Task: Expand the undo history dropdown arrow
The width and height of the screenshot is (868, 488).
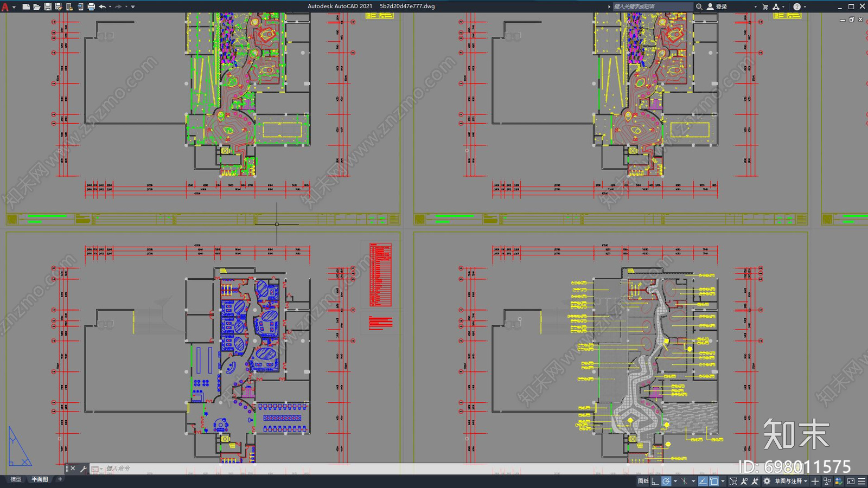Action: pos(110,7)
